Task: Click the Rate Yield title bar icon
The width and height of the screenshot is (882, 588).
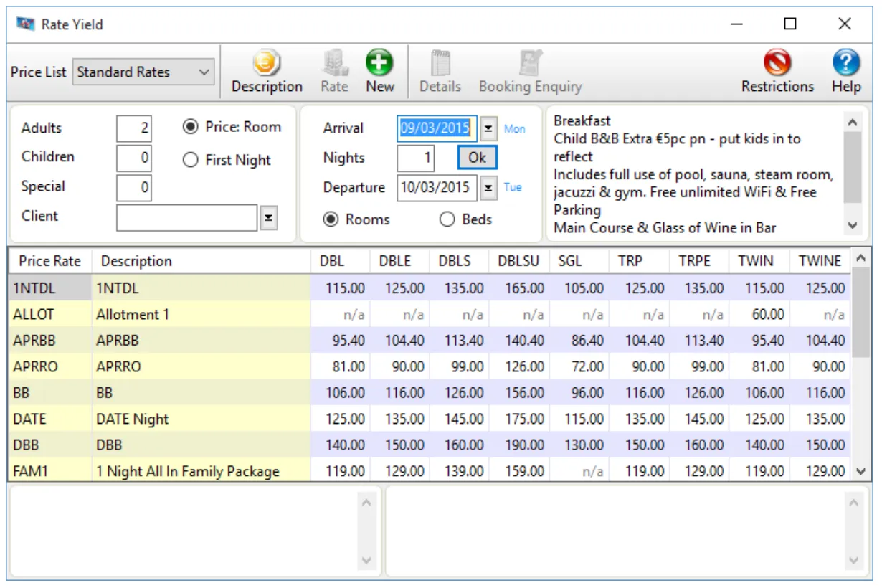Action: point(25,24)
